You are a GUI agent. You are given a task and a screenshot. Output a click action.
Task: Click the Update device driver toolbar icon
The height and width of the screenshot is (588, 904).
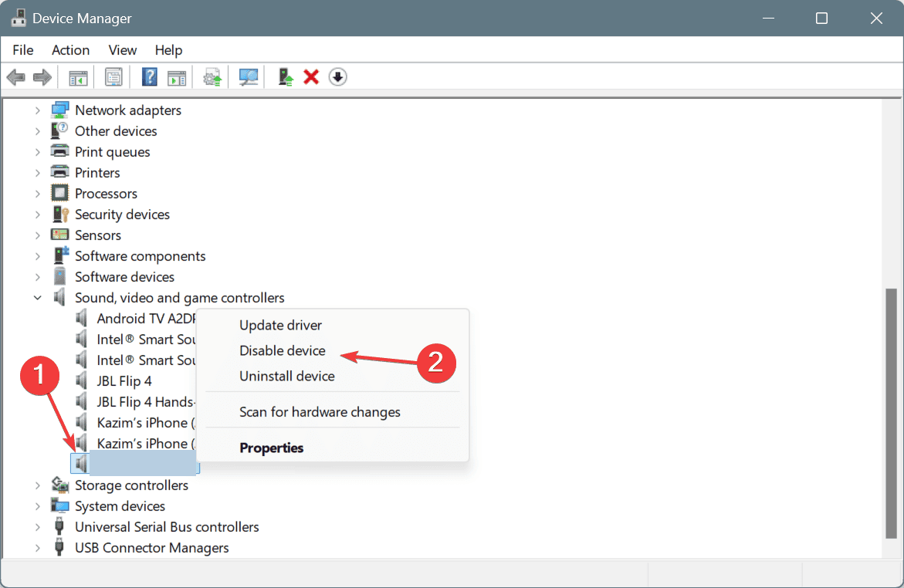[212, 77]
